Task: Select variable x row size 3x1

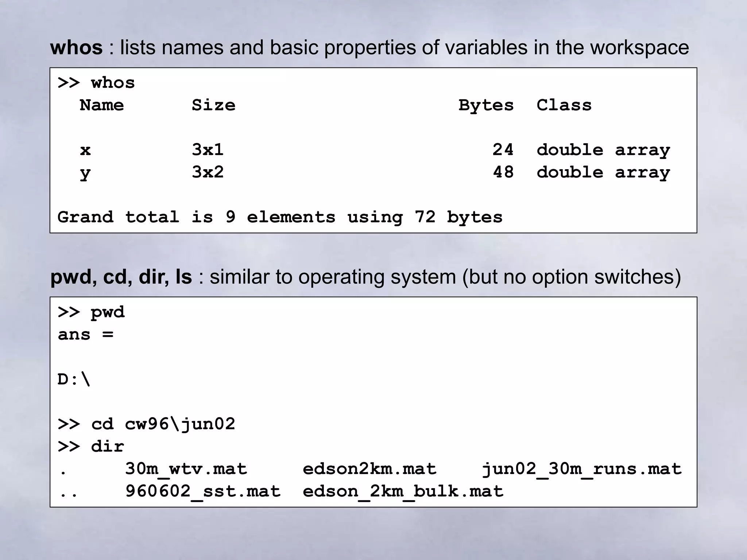Action: 208,150
